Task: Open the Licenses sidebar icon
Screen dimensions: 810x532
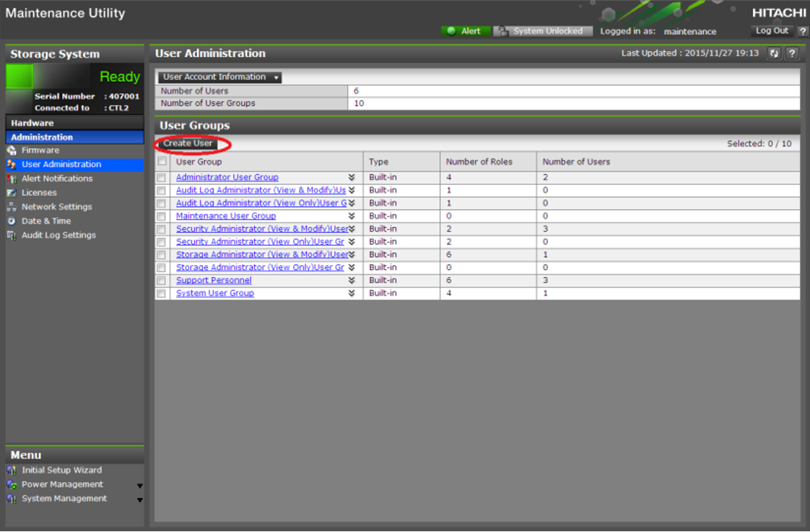Action: pyautogui.click(x=12, y=193)
